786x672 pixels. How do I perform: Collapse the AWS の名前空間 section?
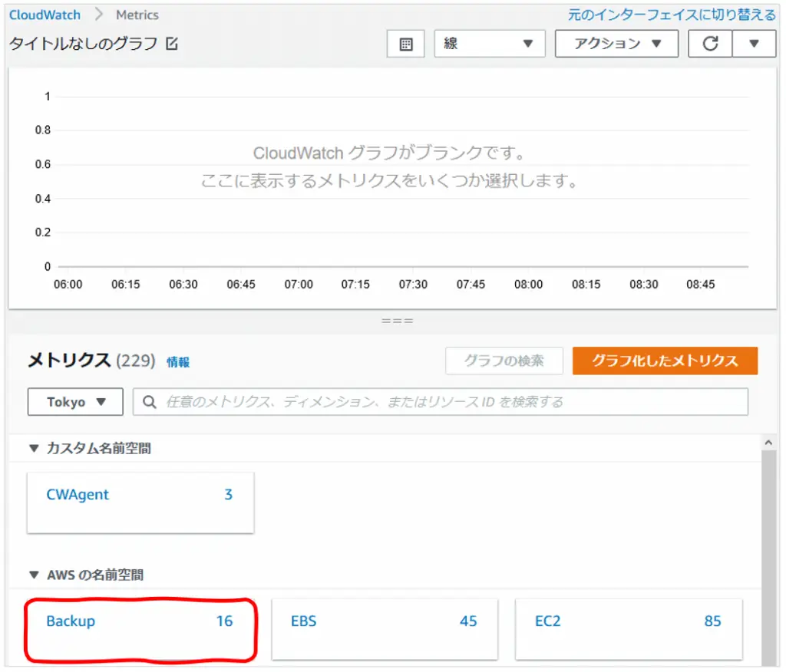click(34, 575)
